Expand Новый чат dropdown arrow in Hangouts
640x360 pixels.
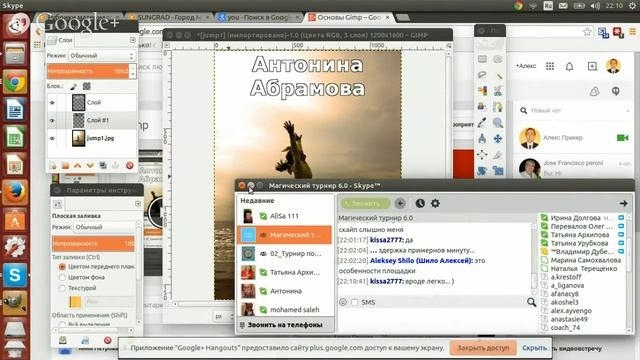click(628, 111)
